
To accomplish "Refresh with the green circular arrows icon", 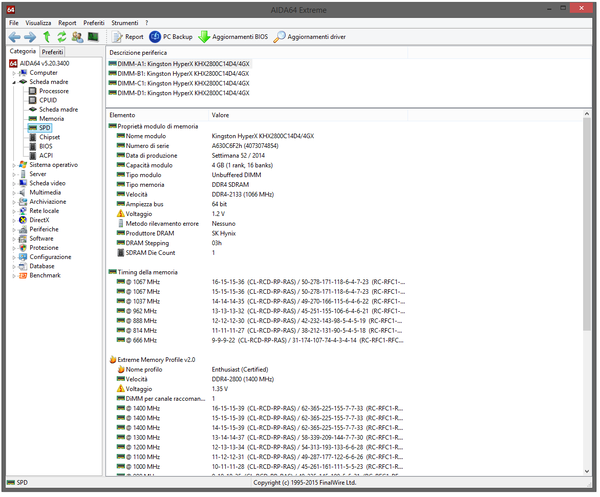I will (62, 37).
